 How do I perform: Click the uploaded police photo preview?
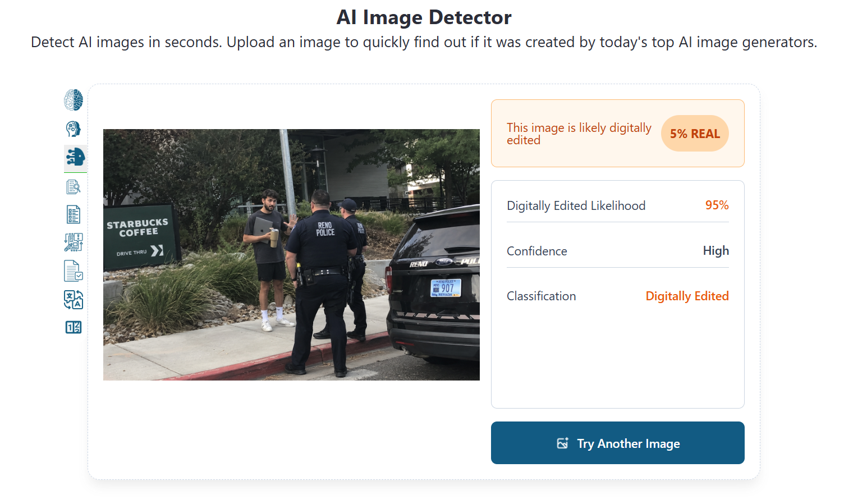tap(291, 255)
